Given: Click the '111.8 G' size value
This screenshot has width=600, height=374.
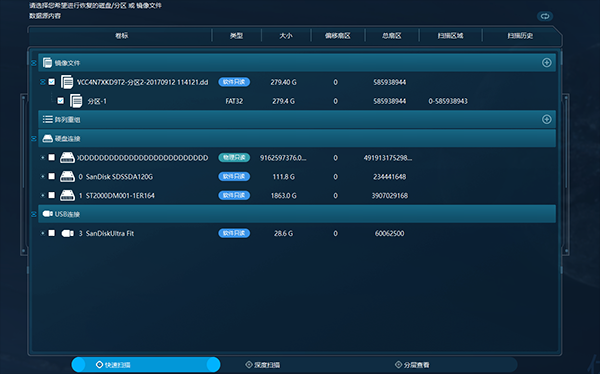Looking at the screenshot, I should (284, 176).
